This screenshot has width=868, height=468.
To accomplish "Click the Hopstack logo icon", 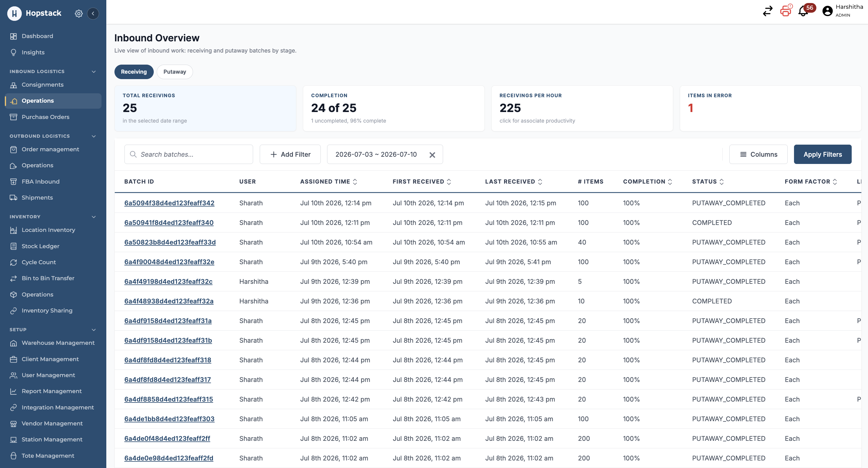I will click(x=14, y=14).
